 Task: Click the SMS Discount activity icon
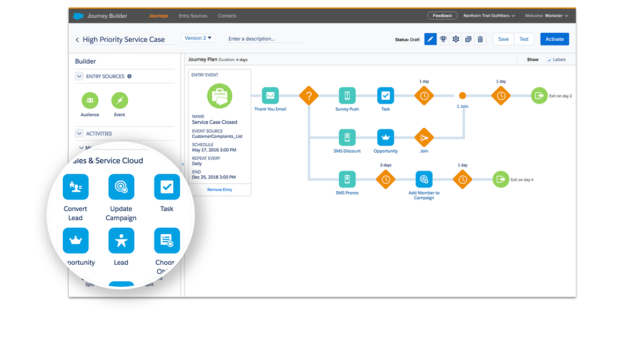point(347,138)
